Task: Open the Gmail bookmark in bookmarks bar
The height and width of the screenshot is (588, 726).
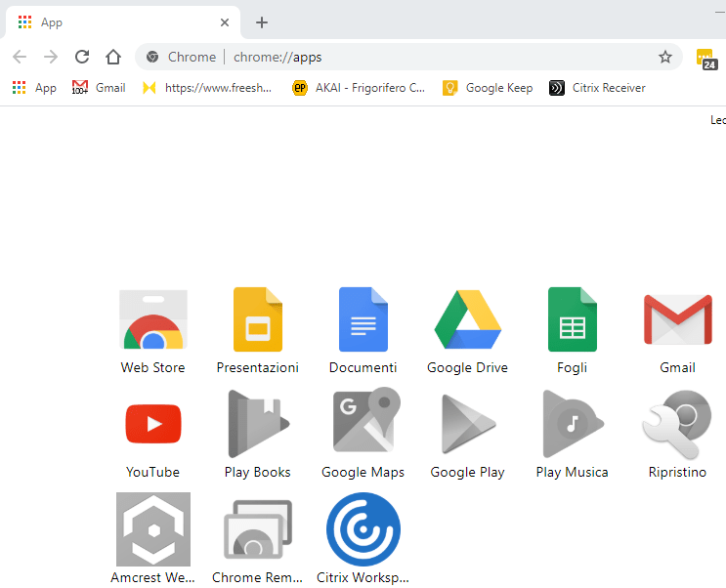Action: pyautogui.click(x=99, y=88)
